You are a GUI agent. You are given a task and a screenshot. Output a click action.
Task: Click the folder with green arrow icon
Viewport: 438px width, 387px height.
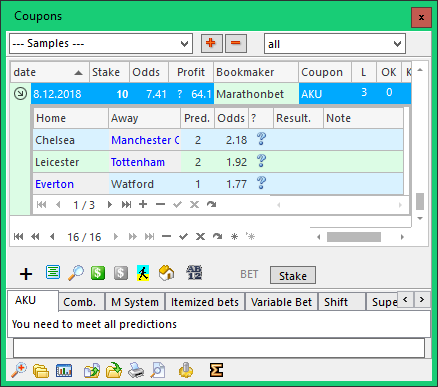[114, 370]
